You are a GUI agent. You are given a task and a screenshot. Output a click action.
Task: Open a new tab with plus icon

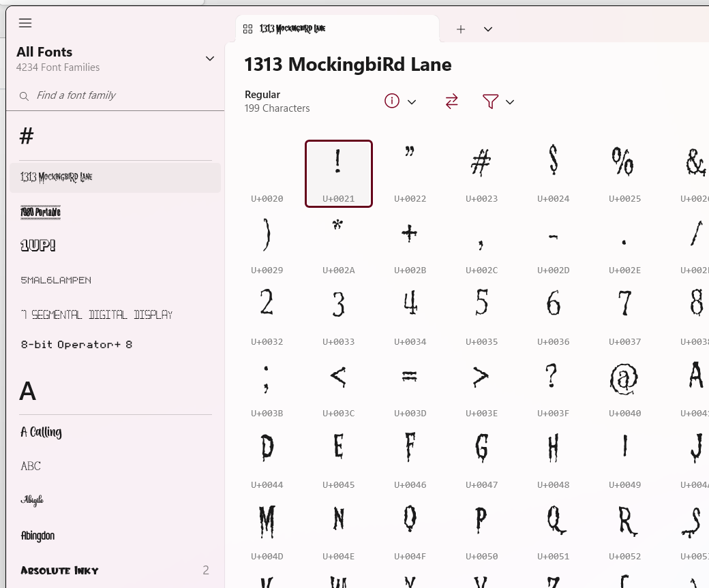tap(461, 29)
